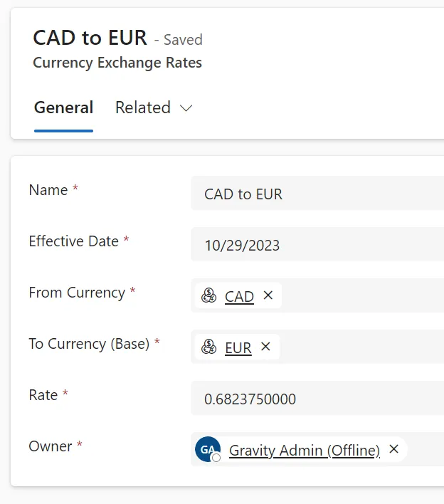Viewport: 444px width, 504px height.
Task: Click the EUR currency icon
Action: 208,347
